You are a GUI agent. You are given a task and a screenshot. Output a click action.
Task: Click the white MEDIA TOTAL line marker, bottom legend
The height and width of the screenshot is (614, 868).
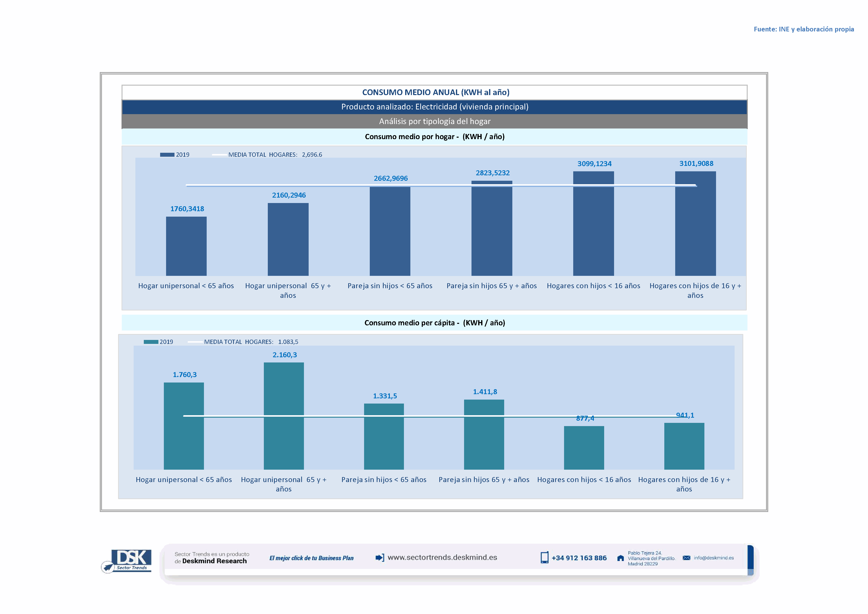pos(195,342)
